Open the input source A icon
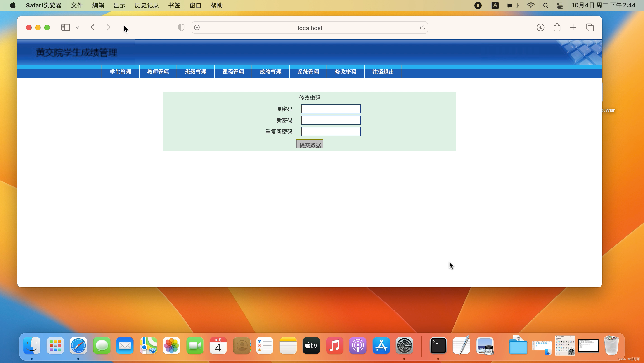 [x=495, y=5]
